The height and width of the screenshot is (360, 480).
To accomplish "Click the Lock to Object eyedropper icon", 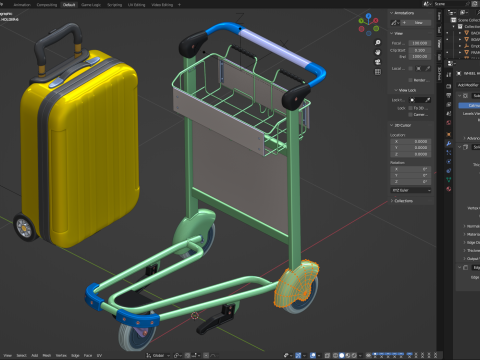I will point(427,100).
